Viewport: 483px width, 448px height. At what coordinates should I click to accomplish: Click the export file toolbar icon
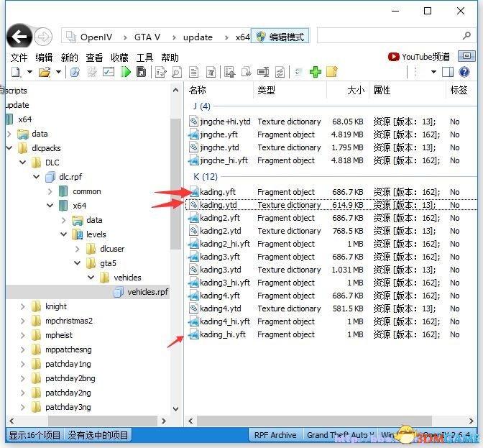click(247, 72)
